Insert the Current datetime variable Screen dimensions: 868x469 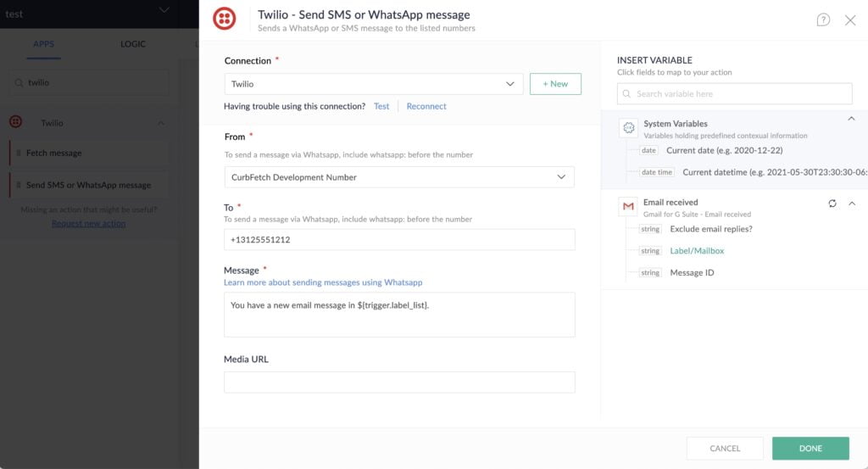pos(775,172)
